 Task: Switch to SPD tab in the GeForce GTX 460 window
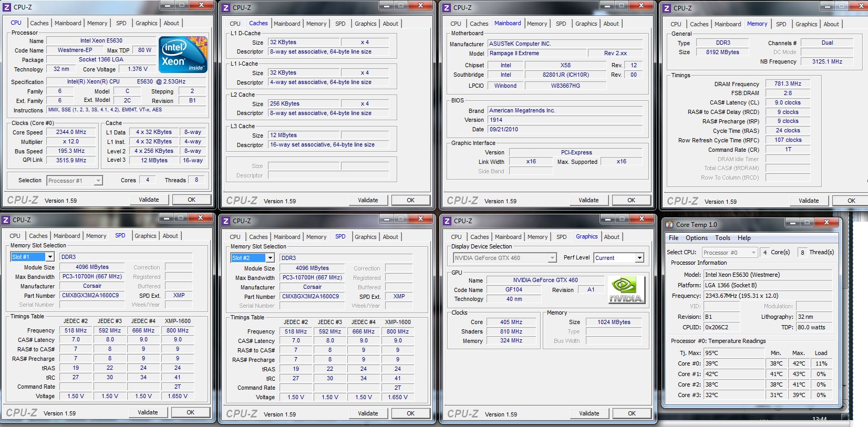click(561, 237)
